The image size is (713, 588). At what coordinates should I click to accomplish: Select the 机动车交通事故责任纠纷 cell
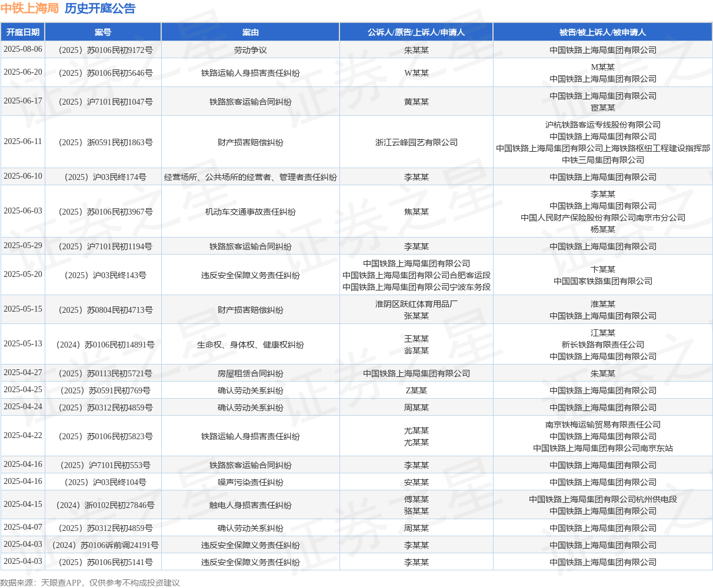pyautogui.click(x=251, y=212)
